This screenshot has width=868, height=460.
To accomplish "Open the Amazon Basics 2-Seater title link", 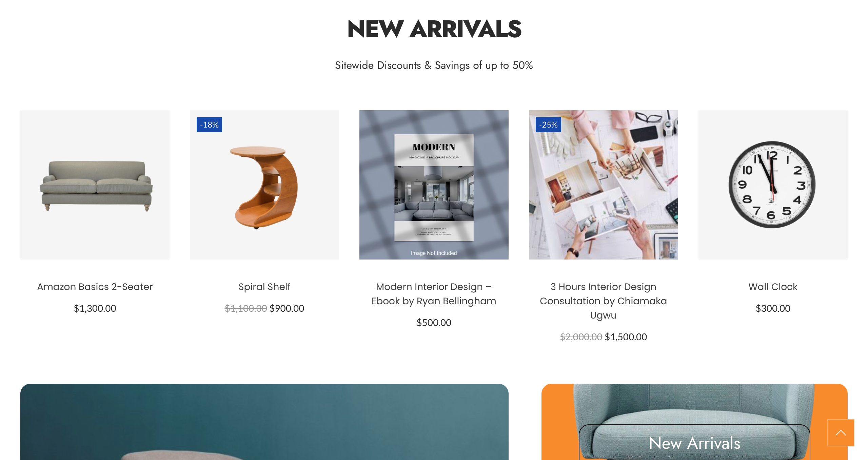I will coord(95,287).
